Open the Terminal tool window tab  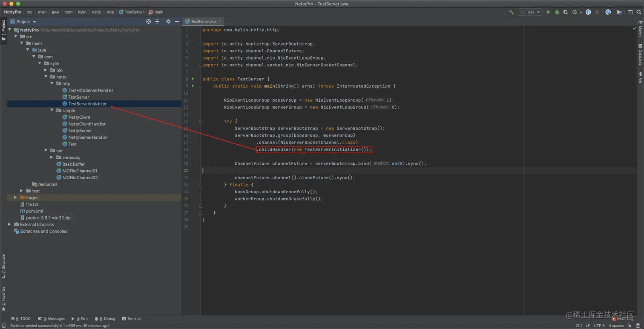tap(132, 318)
